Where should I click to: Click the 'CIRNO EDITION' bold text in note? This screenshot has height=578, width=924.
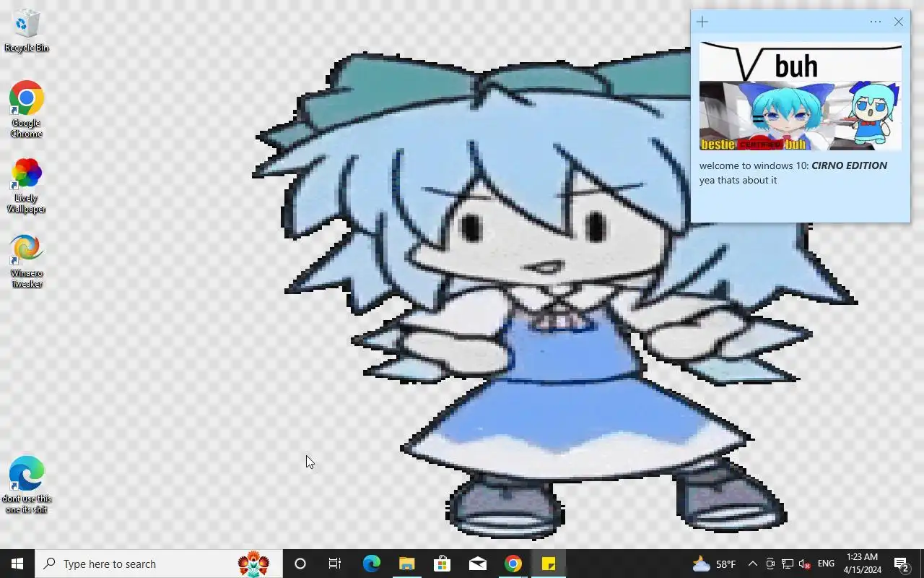[849, 165]
